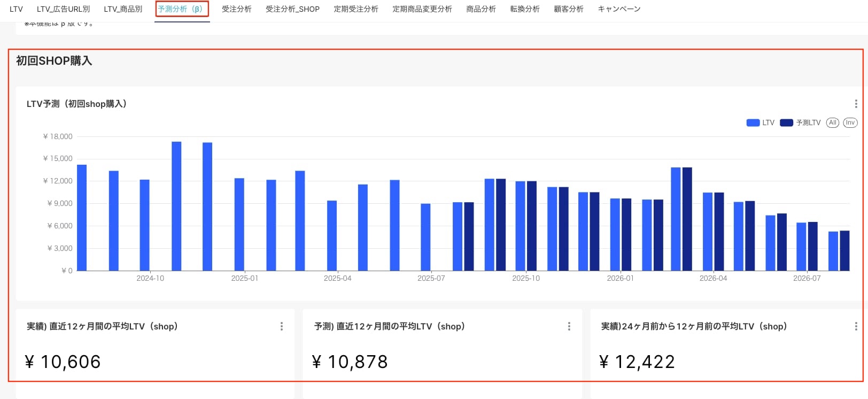Click the Inv legend button
868x399 pixels.
tap(850, 122)
